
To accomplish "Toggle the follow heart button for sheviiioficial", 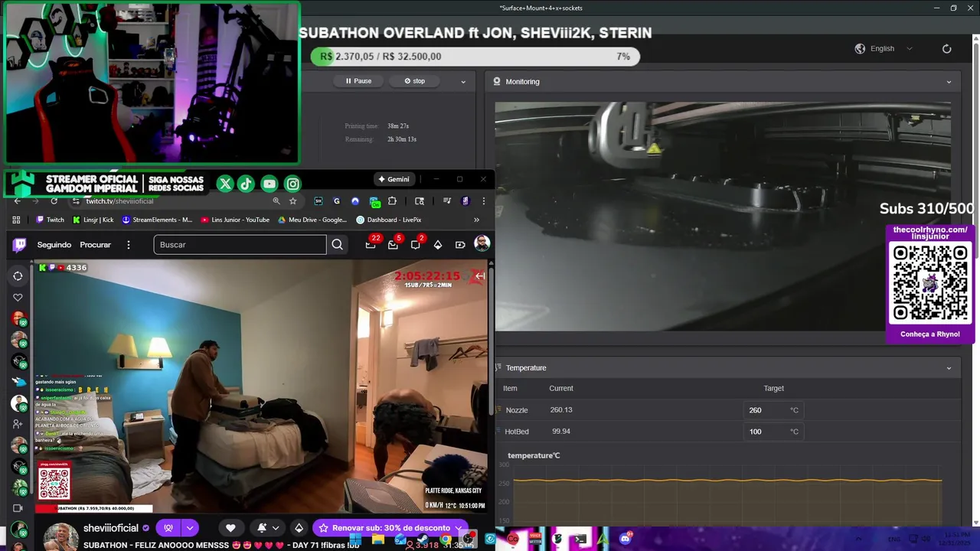I will pyautogui.click(x=230, y=528).
